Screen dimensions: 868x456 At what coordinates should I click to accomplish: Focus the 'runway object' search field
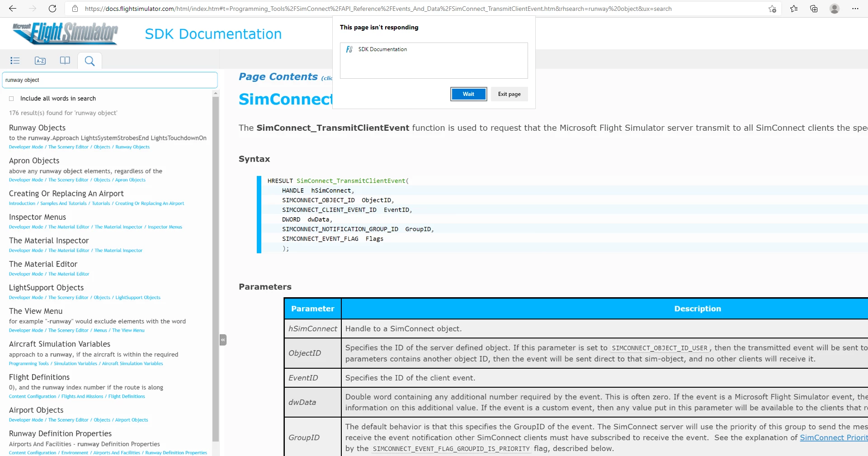(x=110, y=80)
